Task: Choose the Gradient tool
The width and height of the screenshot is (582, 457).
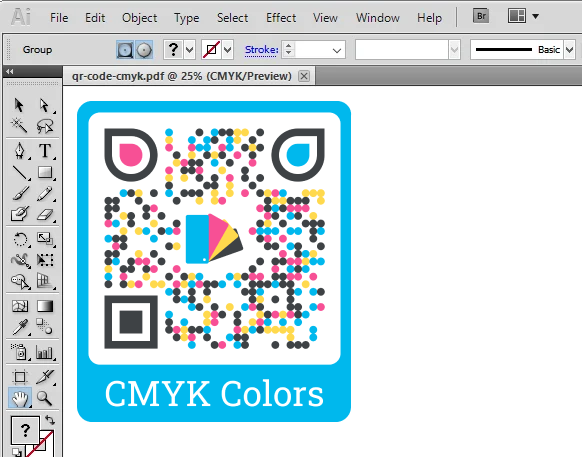Action: pos(45,306)
